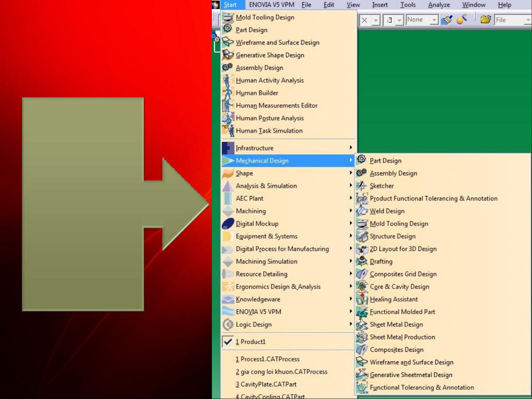Expand Digital Mockup submenu

point(289,224)
